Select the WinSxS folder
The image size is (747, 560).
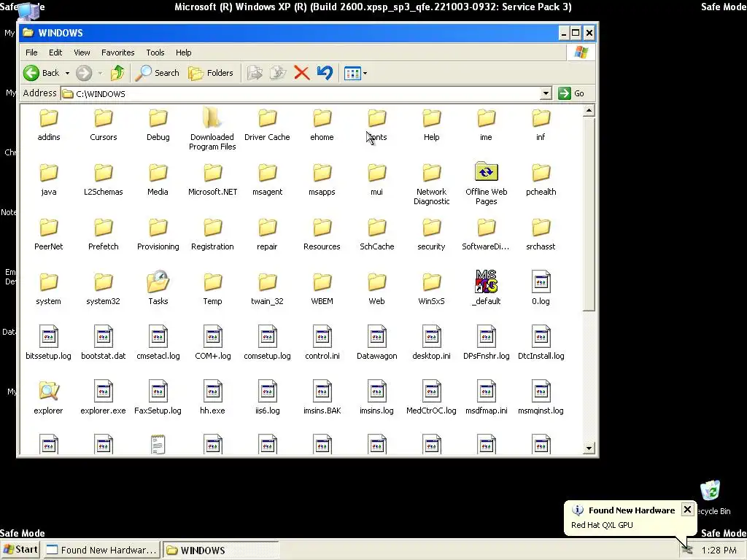pyautogui.click(x=432, y=289)
